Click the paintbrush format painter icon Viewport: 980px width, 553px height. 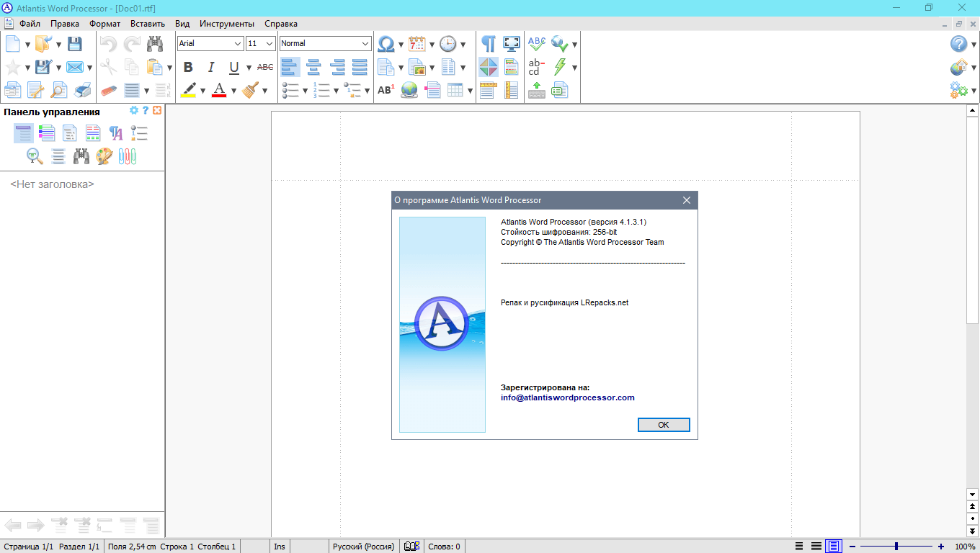click(251, 91)
